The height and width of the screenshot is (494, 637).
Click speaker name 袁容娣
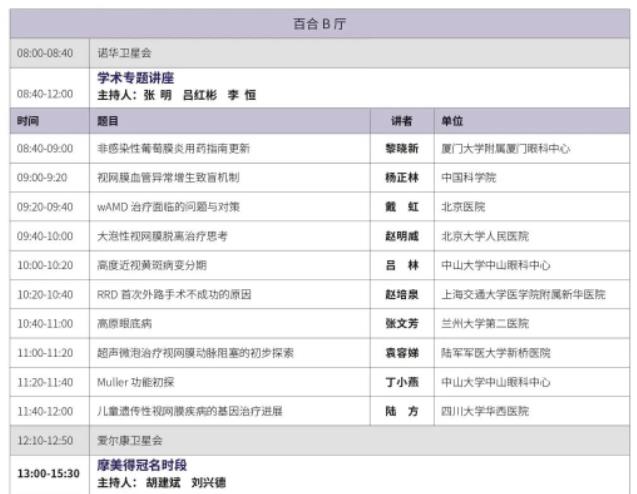tap(402, 353)
